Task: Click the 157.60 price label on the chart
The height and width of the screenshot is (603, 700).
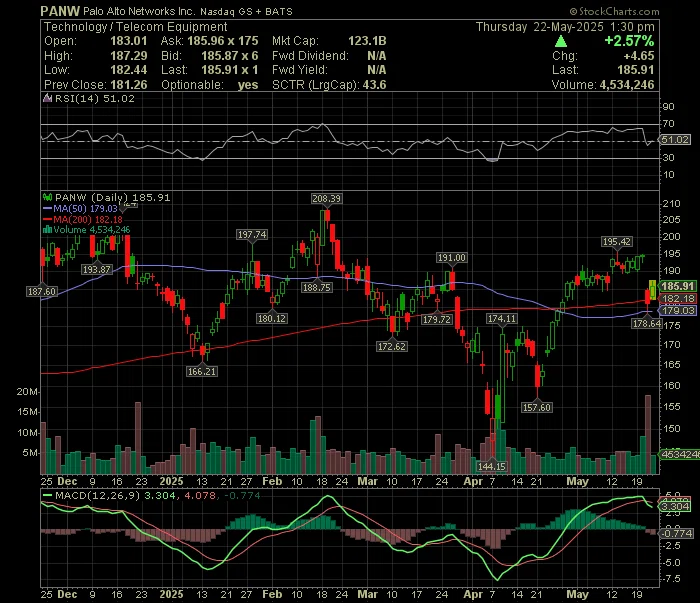Action: tap(537, 408)
